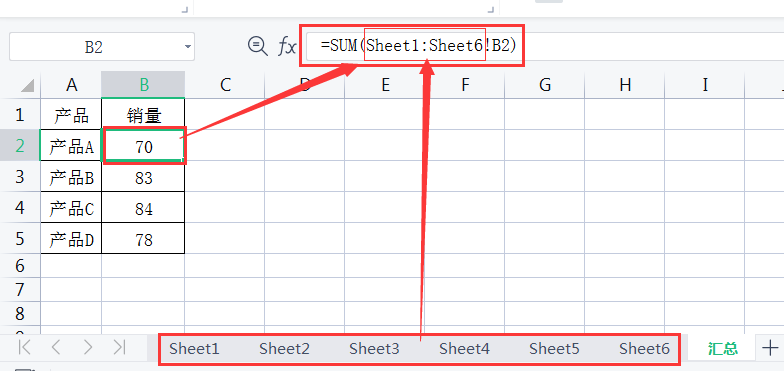The image size is (784, 371).
Task: Click cell containing 产品C
Action: pyautogui.click(x=71, y=208)
